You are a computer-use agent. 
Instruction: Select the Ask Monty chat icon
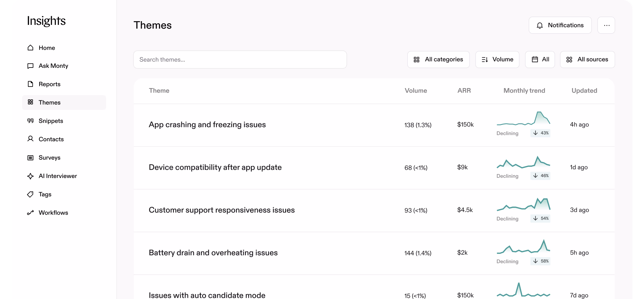coord(30,66)
